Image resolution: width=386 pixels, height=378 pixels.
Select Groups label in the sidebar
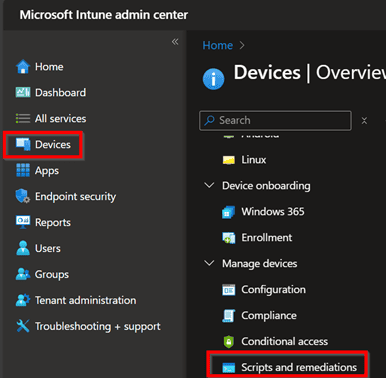point(52,274)
